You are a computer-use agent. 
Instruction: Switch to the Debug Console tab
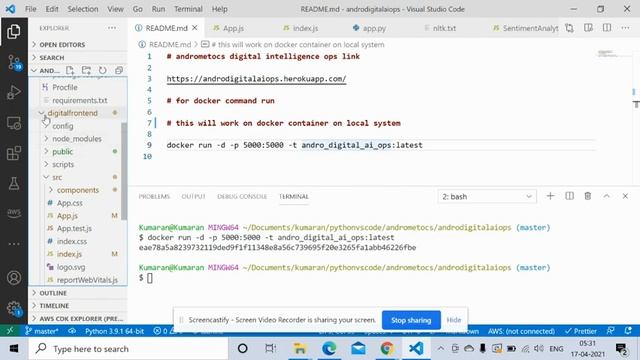click(242, 196)
